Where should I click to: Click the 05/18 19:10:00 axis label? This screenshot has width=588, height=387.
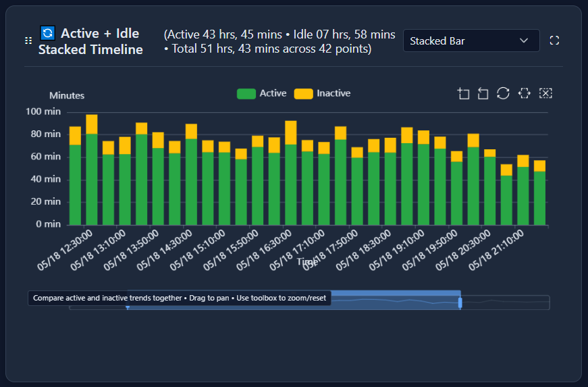click(396, 250)
